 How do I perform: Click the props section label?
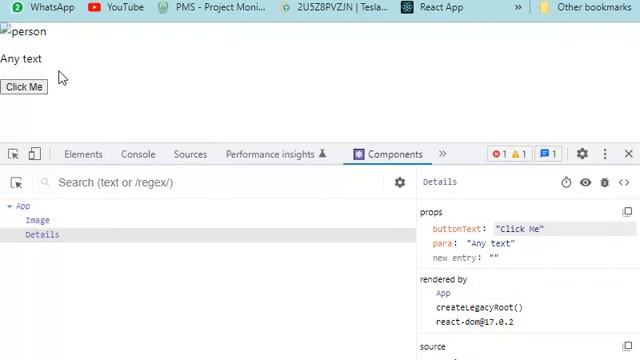pyautogui.click(x=431, y=212)
